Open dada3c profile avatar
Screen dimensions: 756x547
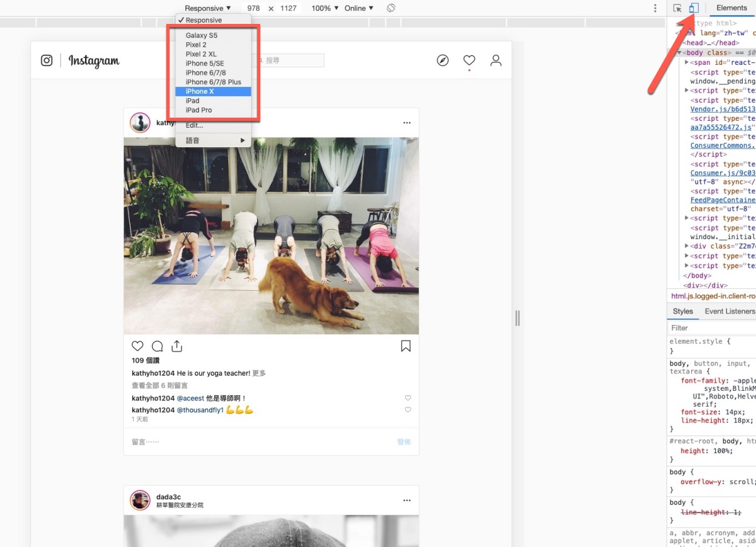pyautogui.click(x=140, y=500)
